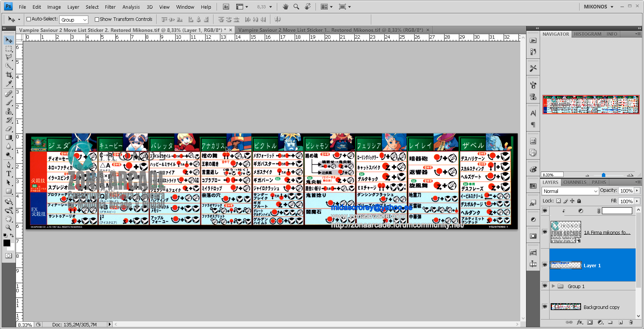Viewport: 644px width, 329px height.
Task: Enable Show Transform Controls checkbox
Action: pyautogui.click(x=97, y=19)
